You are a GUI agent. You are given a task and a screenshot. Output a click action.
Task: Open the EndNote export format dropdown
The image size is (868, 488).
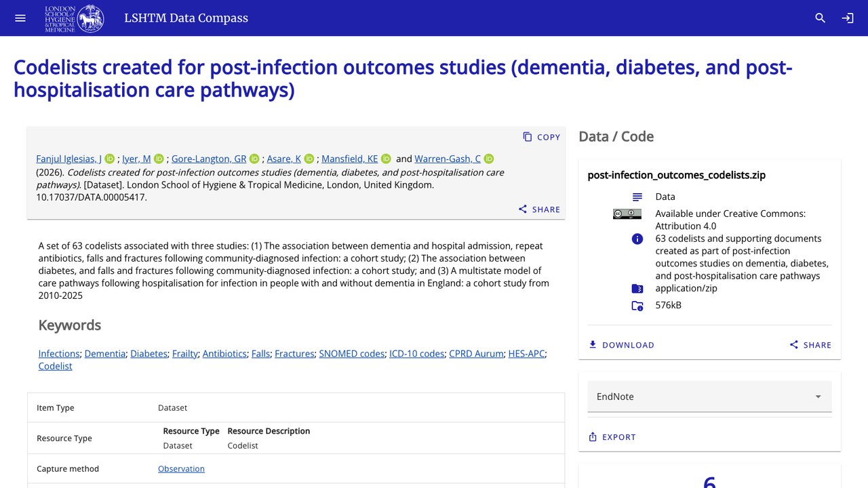pos(709,396)
